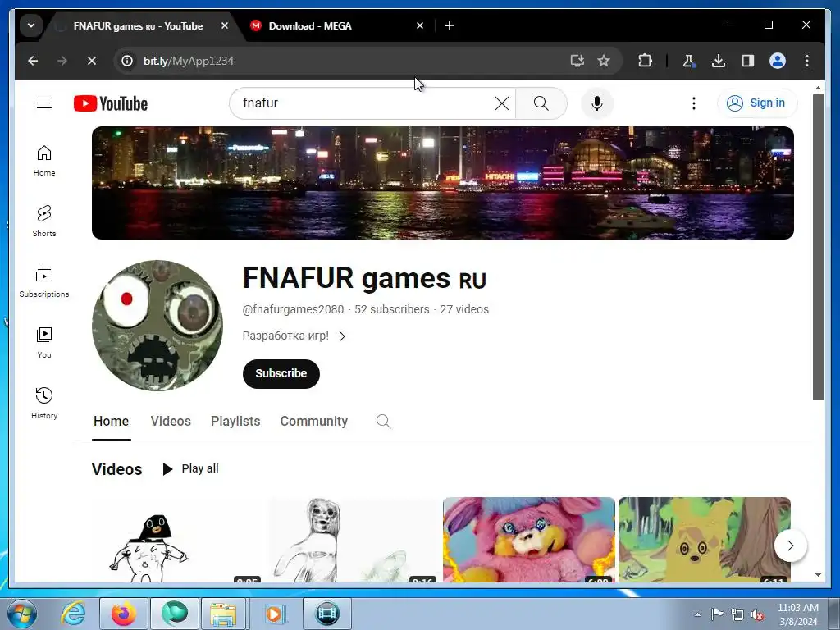Click the channel banner image
This screenshot has height=630, width=840.
[442, 183]
